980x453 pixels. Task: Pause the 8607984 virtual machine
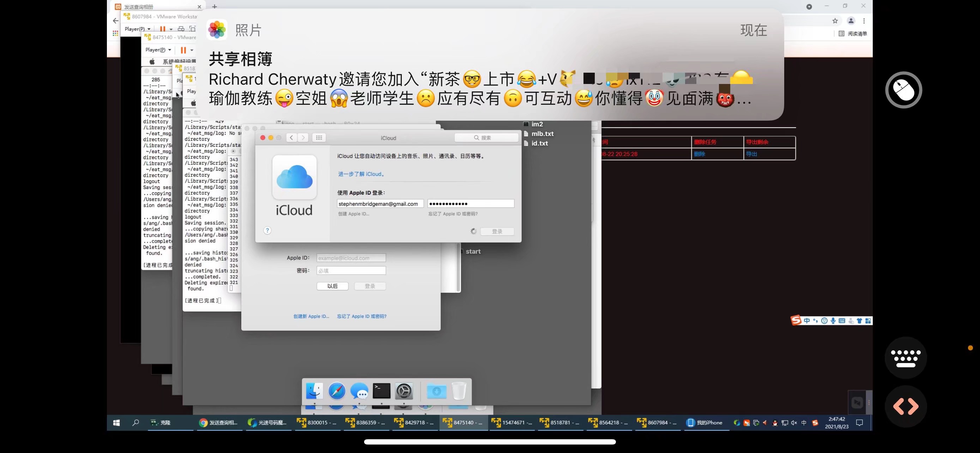(x=162, y=29)
